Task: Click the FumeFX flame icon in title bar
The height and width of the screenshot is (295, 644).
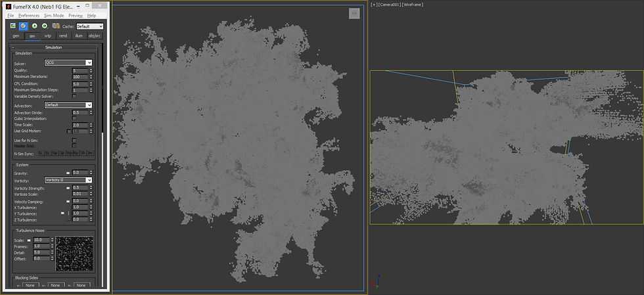Action: pyautogui.click(x=9, y=7)
